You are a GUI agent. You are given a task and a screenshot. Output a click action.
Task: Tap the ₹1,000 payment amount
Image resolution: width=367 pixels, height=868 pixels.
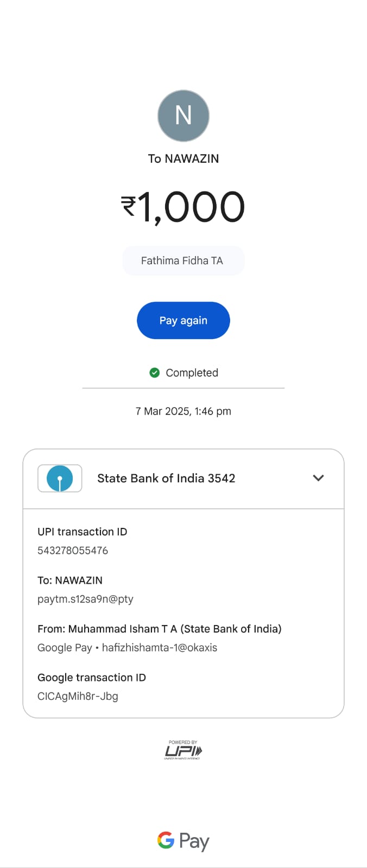tap(183, 207)
